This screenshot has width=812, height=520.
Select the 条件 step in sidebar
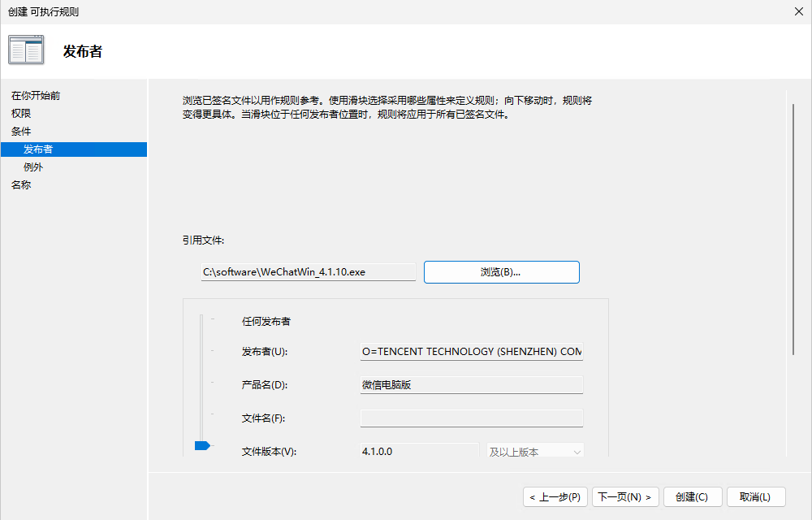click(21, 131)
